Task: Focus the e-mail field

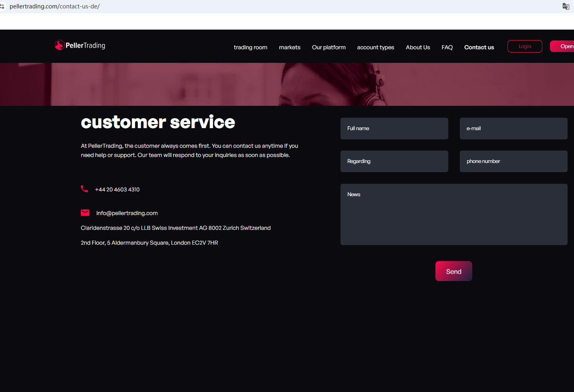Action: coord(514,129)
